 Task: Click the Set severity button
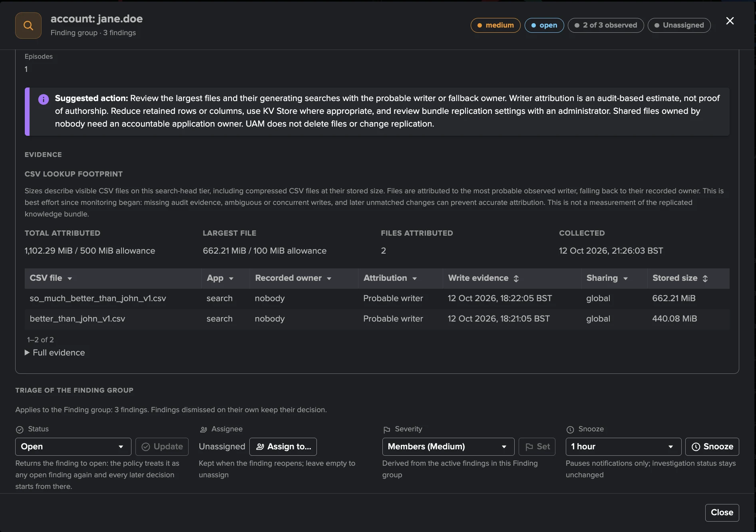(x=537, y=447)
